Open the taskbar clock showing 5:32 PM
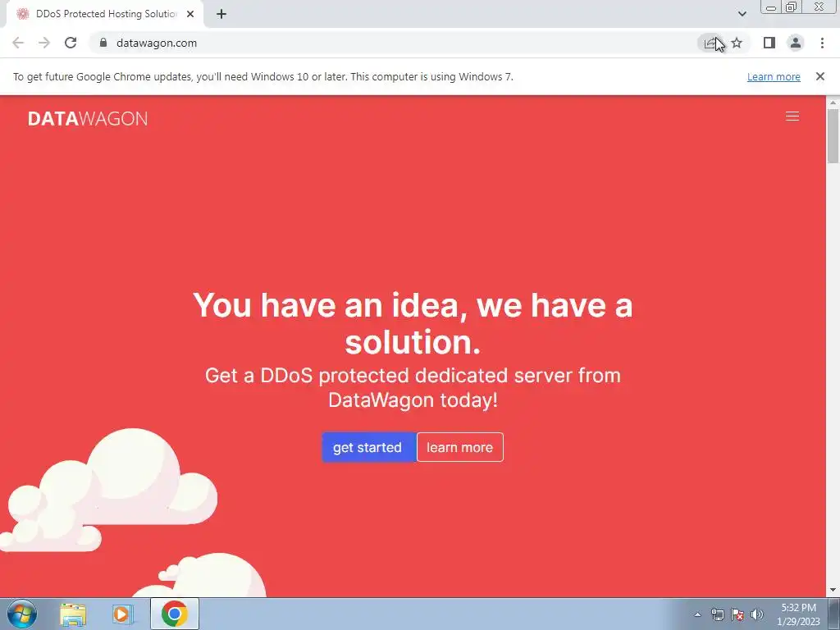 point(798,614)
